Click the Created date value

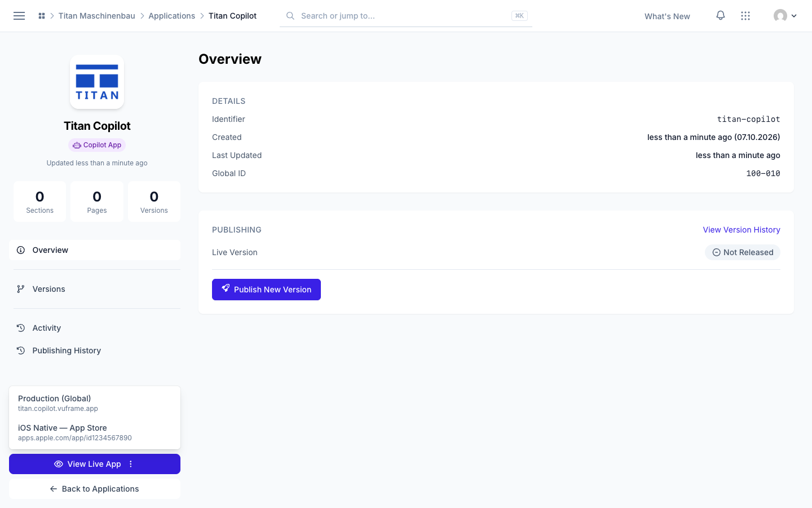click(x=714, y=137)
